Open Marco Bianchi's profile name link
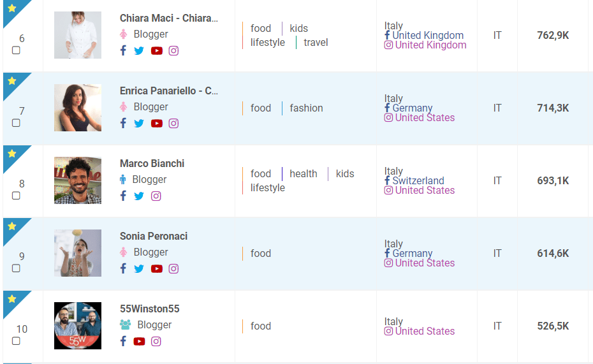593x364 pixels. (152, 163)
